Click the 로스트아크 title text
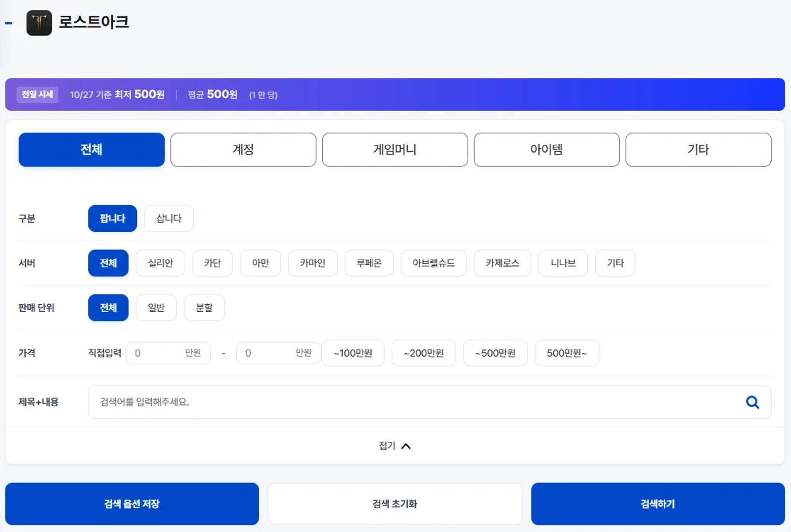Image resolution: width=791 pixels, height=532 pixels. point(94,22)
